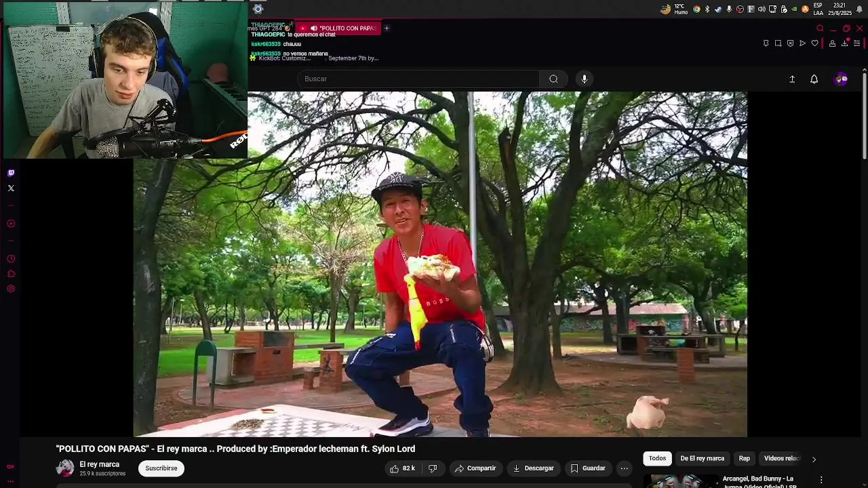
Task: Click the ad blocker shield icon
Action: [x=791, y=43]
